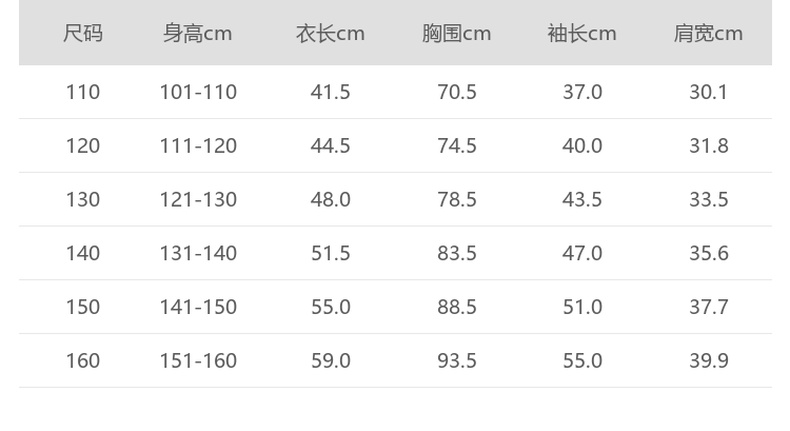Select the 93.5 chest value for size 160
The height and width of the screenshot is (431, 790).
(x=456, y=361)
